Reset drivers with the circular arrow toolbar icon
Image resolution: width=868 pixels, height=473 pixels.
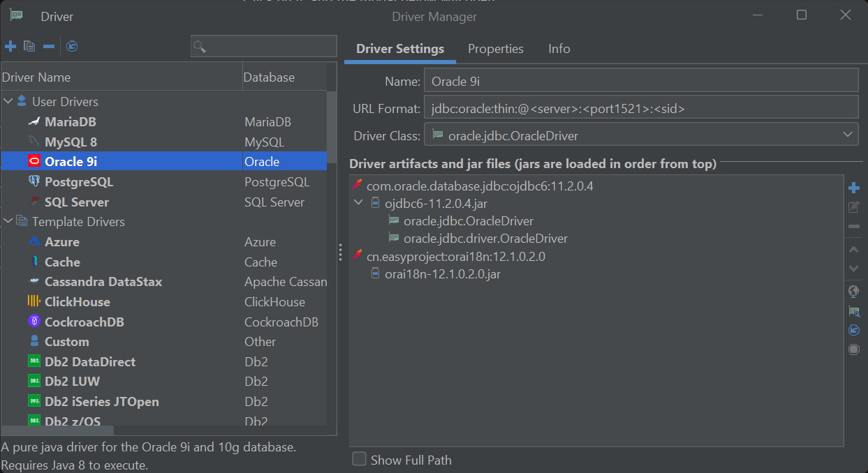72,46
